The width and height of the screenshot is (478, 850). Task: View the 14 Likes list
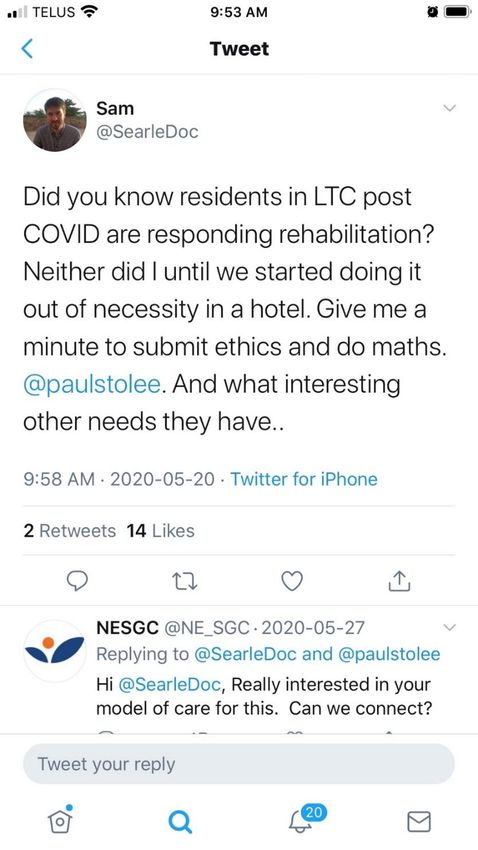click(x=160, y=531)
